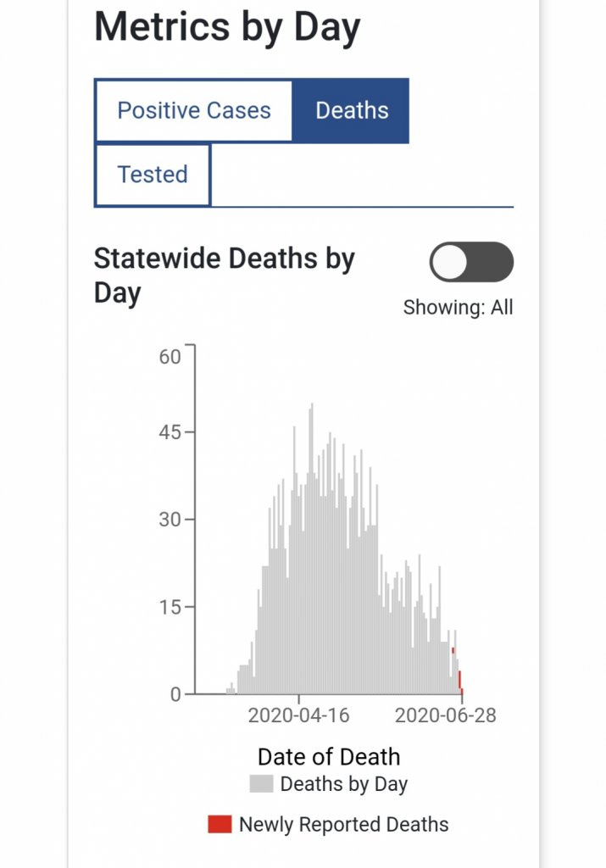
Task: Click the gray Deaths by Day swatch
Action: tap(261, 784)
